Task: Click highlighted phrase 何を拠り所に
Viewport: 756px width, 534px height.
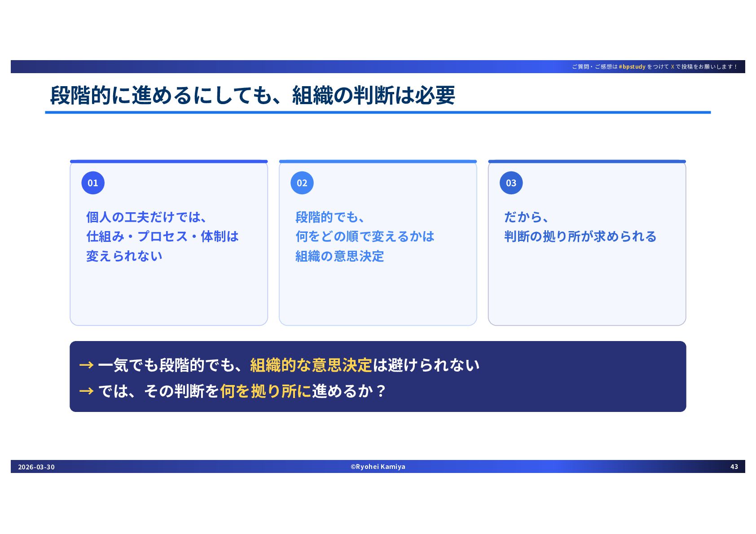Action: coord(266,391)
